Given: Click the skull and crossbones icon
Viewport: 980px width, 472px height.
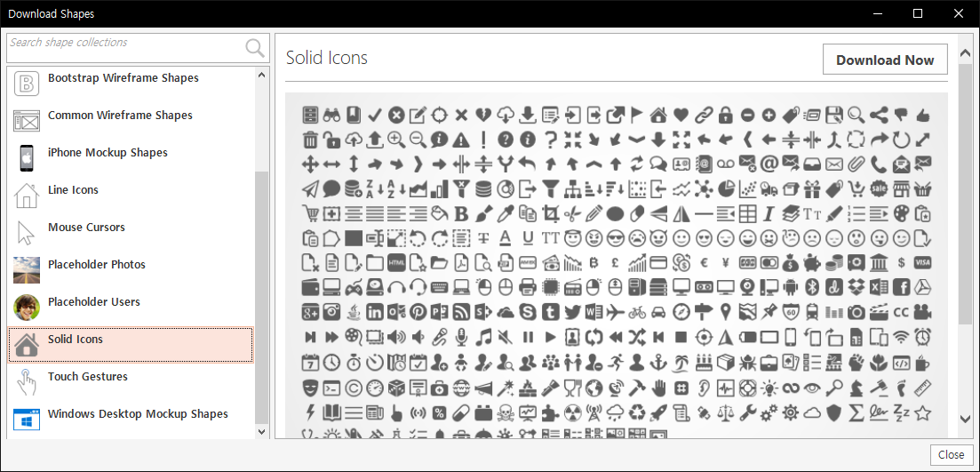Looking at the screenshot, I should (x=505, y=412).
